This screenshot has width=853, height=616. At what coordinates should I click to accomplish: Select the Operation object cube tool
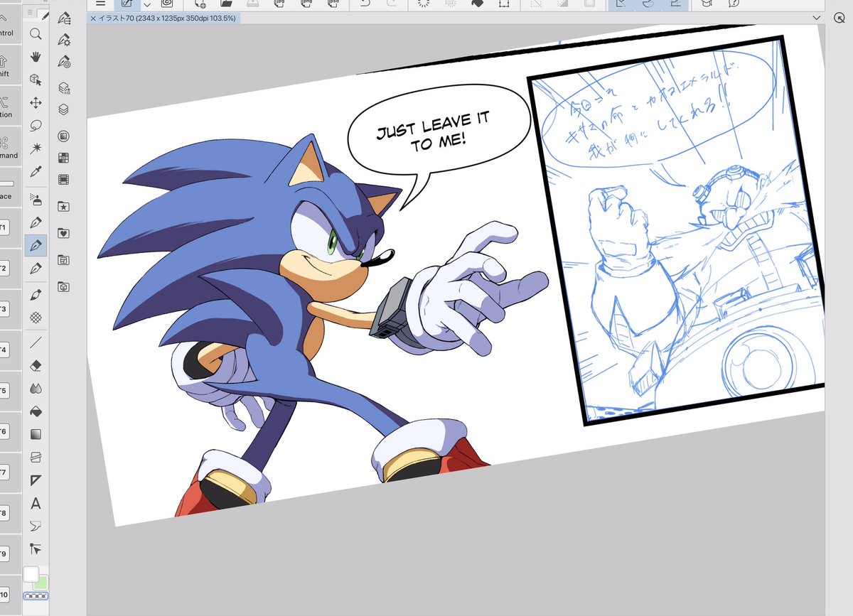36,80
